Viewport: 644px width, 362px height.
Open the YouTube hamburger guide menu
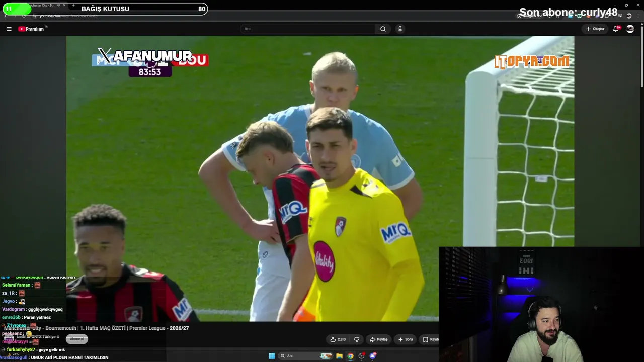click(x=9, y=29)
